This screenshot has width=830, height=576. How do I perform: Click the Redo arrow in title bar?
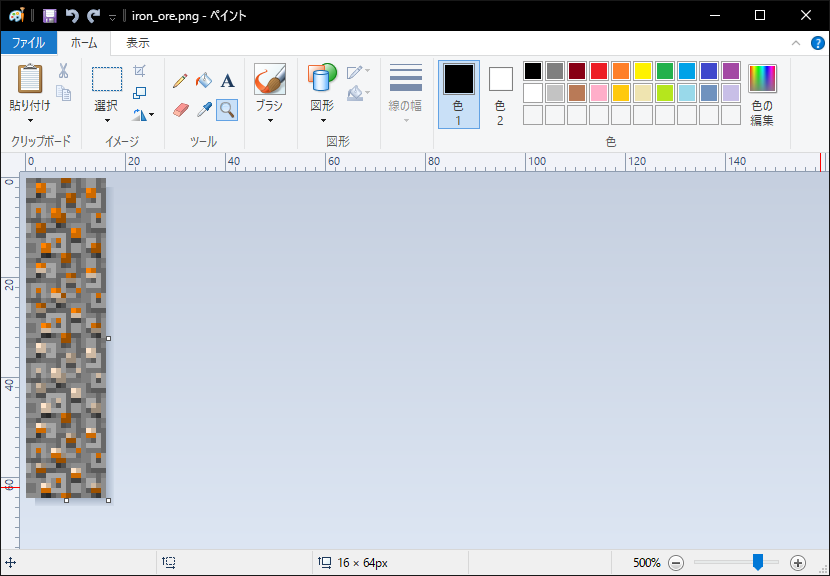coord(94,16)
